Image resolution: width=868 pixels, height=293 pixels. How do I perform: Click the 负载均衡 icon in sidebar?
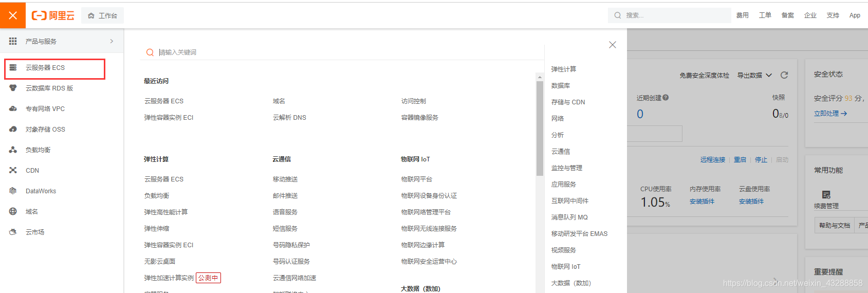pyautogui.click(x=13, y=150)
